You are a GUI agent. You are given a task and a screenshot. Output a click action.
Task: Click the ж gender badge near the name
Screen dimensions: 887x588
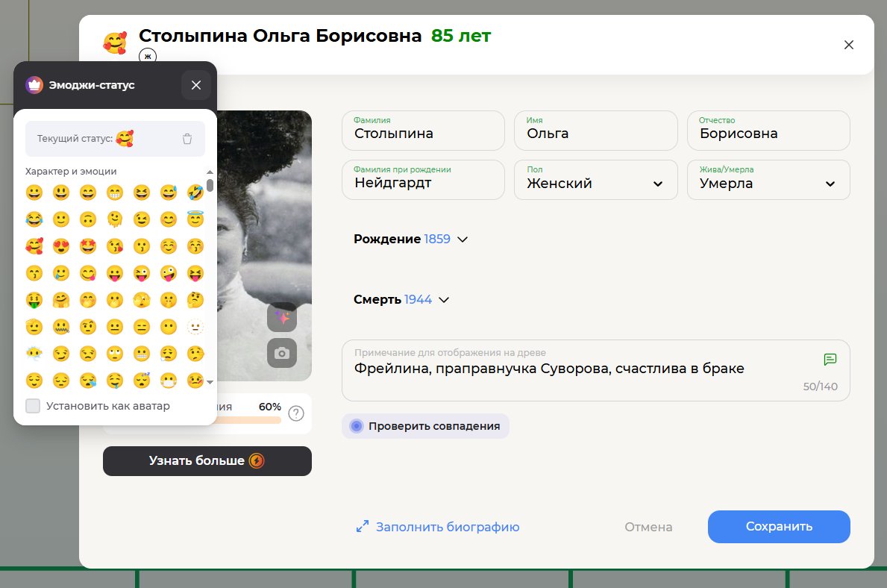tap(148, 56)
